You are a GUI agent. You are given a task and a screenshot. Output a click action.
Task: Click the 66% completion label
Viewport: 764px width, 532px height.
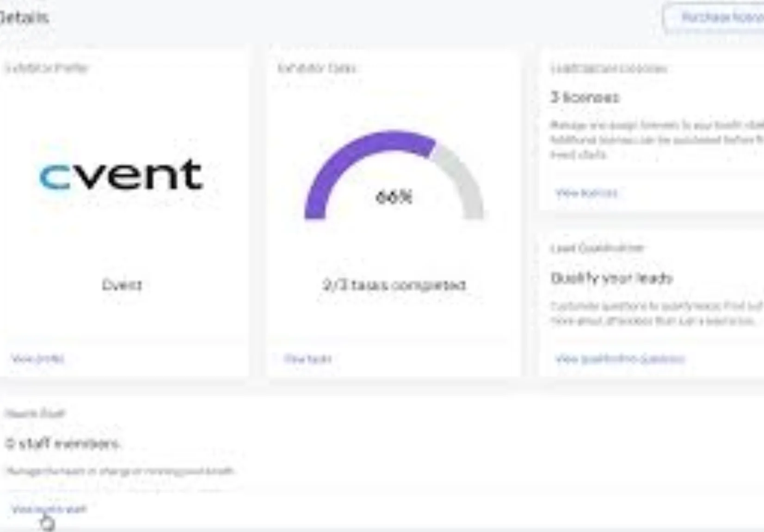(x=394, y=197)
